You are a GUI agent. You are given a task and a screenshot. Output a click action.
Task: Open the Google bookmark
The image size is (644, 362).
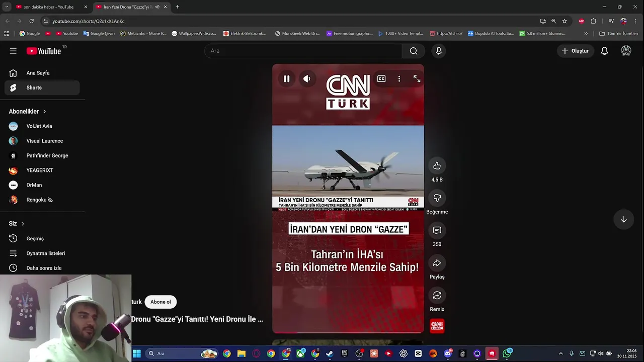click(x=29, y=34)
